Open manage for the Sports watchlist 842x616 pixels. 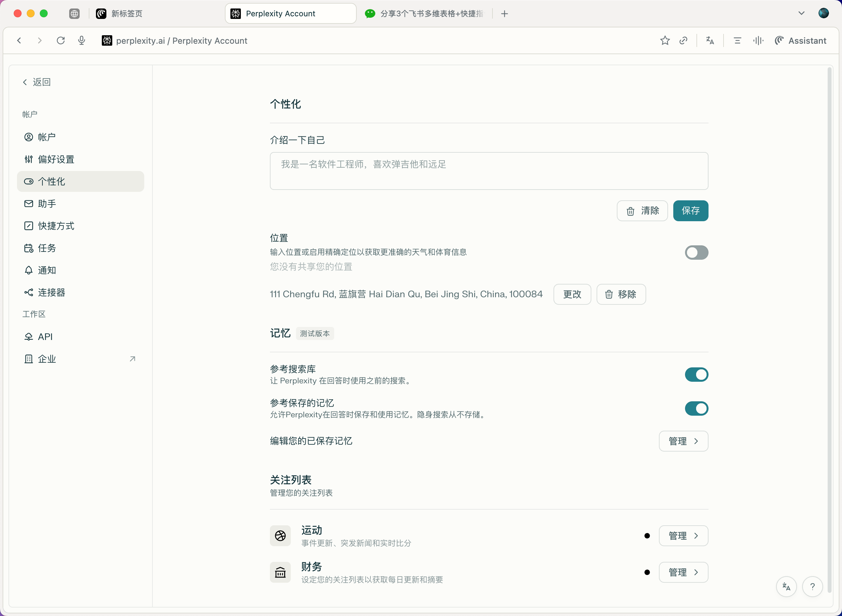click(683, 536)
